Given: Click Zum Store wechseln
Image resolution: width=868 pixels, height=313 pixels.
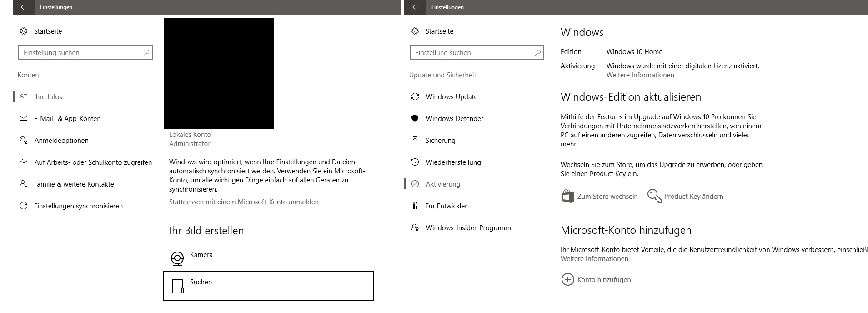Looking at the screenshot, I should pyautogui.click(x=607, y=197).
